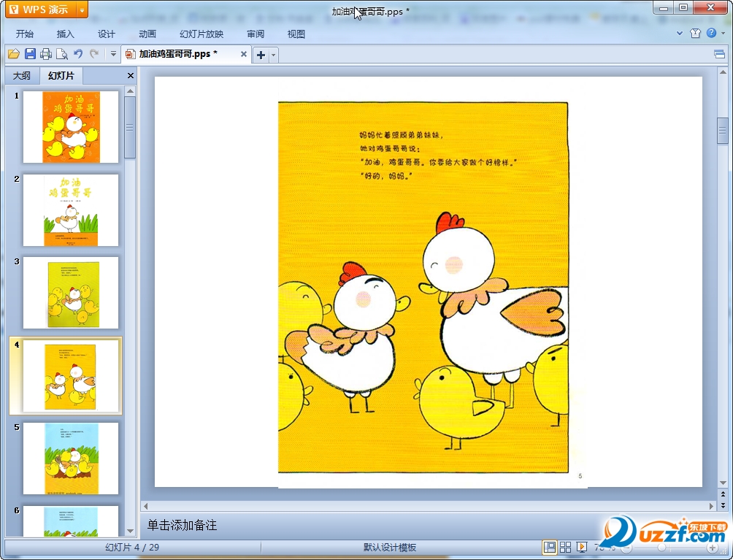Open the 开始 ribbon tab
Viewport: 733px width, 560px height.
(x=24, y=34)
